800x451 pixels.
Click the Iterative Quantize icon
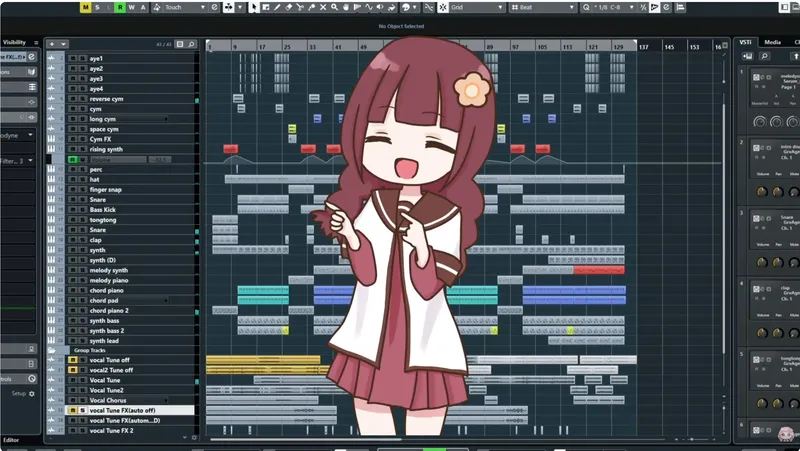coord(643,7)
